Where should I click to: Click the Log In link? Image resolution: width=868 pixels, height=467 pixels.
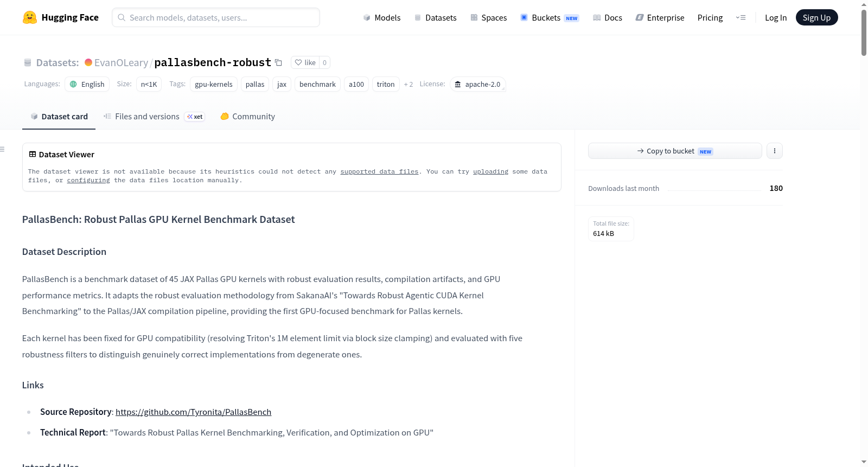point(776,17)
